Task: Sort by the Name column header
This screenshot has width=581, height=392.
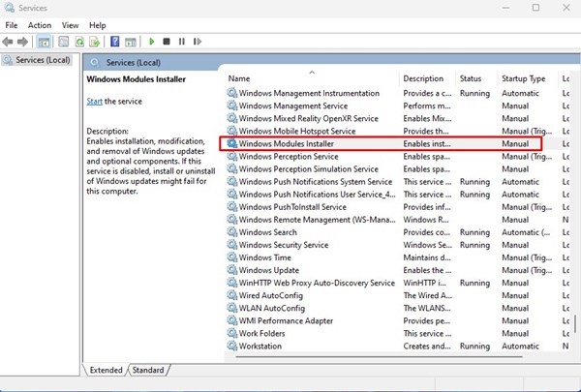Action: point(311,78)
